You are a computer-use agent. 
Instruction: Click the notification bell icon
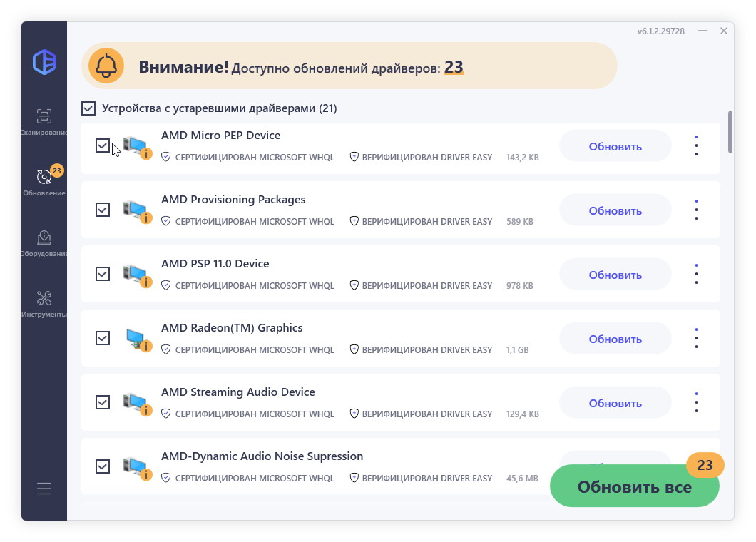click(x=106, y=66)
